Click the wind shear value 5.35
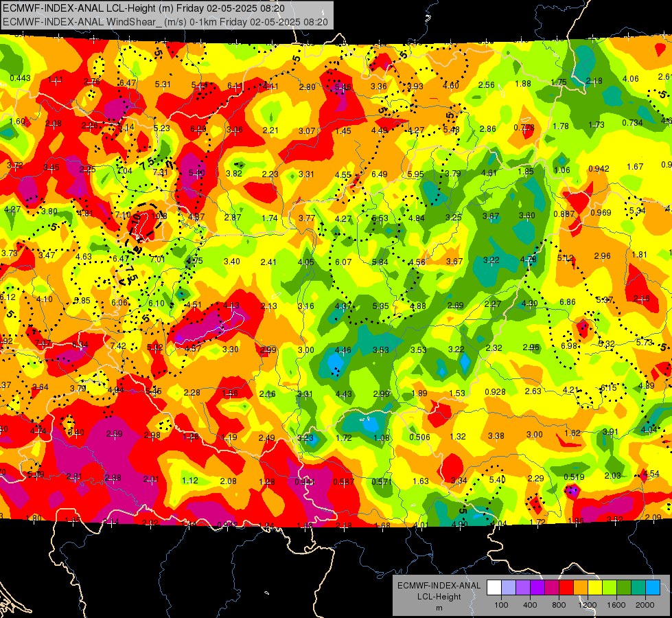This screenshot has width=672, height=618. [x=380, y=306]
